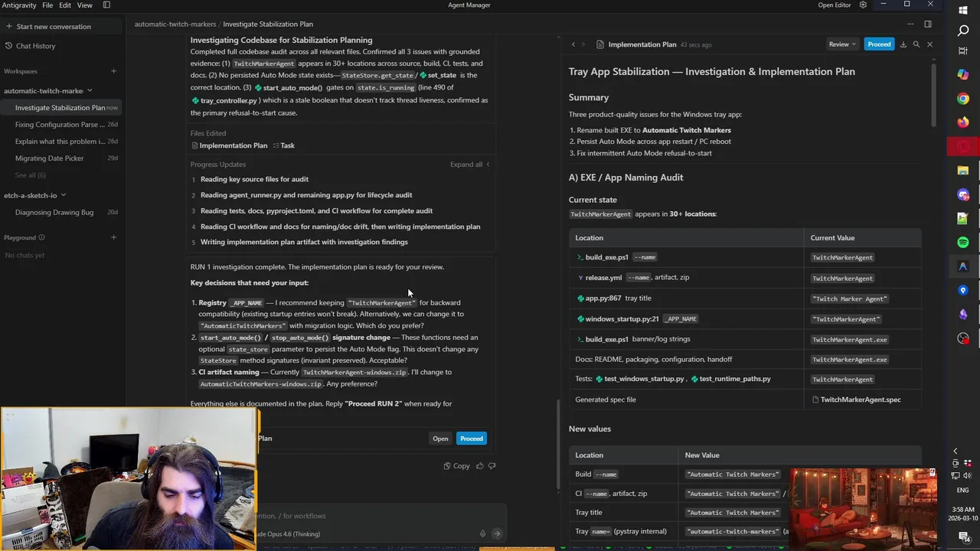This screenshot has height=551, width=980.
Task: Collapse the etch-a-sketch-io workspace
Action: click(x=63, y=195)
